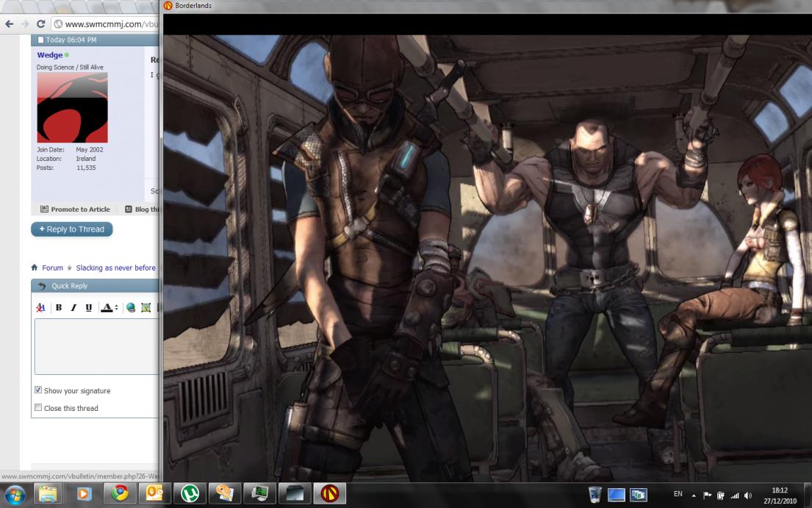Open the Forum breadcrumb link

click(52, 268)
